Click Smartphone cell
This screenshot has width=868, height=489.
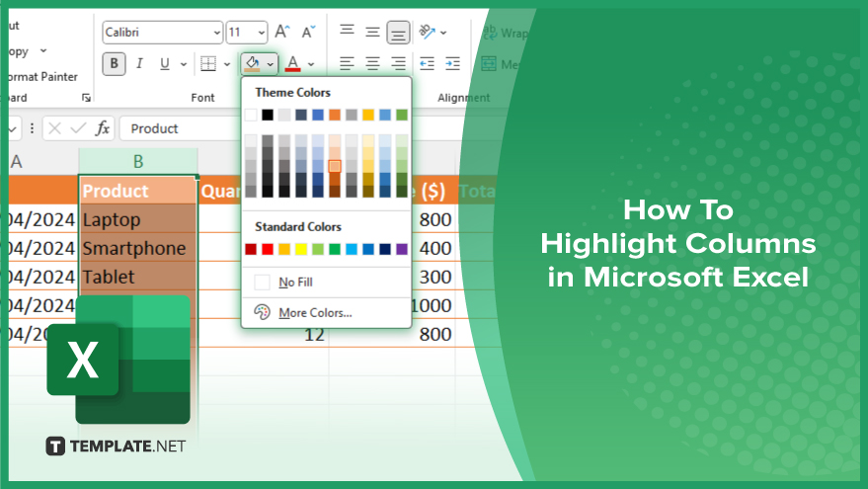138,248
